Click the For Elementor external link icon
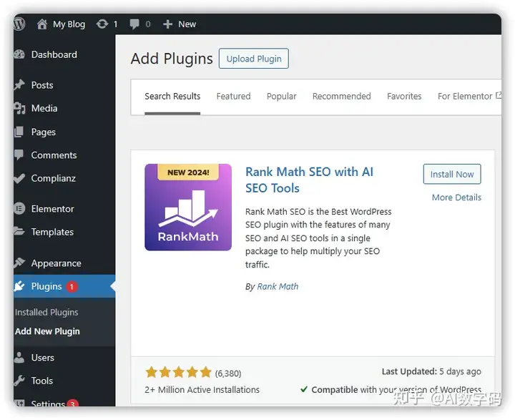 click(x=499, y=96)
